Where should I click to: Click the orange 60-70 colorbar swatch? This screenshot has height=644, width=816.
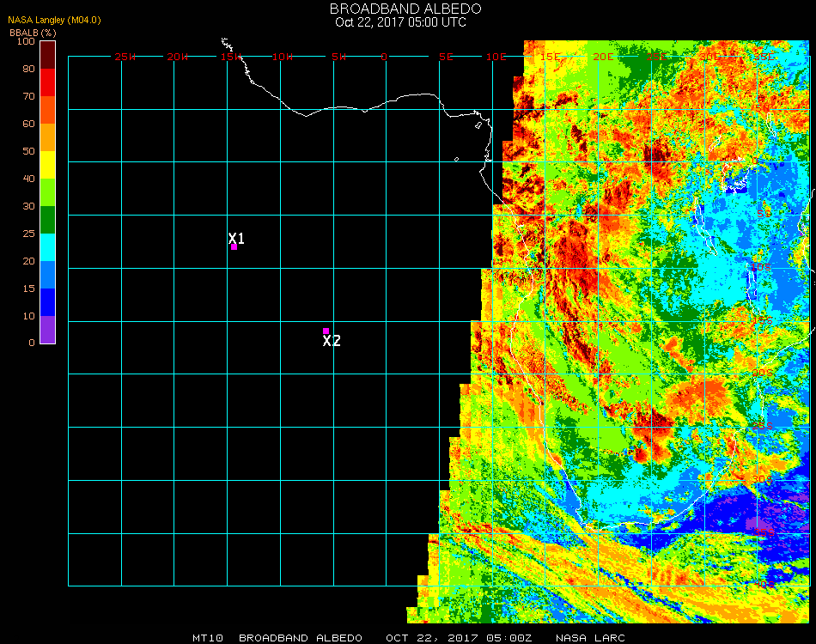48,110
